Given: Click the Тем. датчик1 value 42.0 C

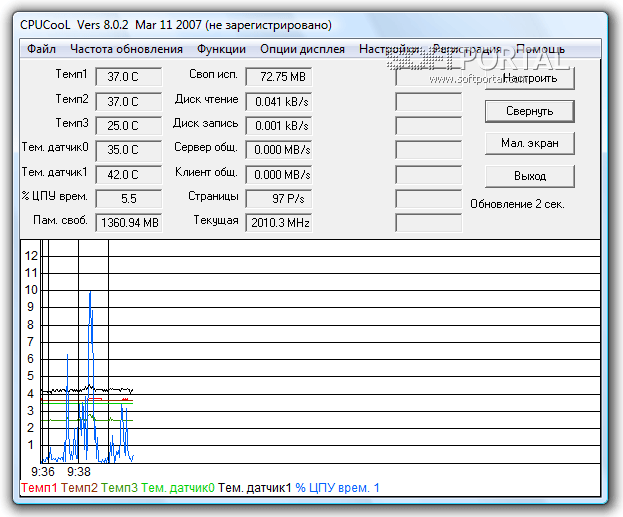Looking at the screenshot, I should coord(128,175).
